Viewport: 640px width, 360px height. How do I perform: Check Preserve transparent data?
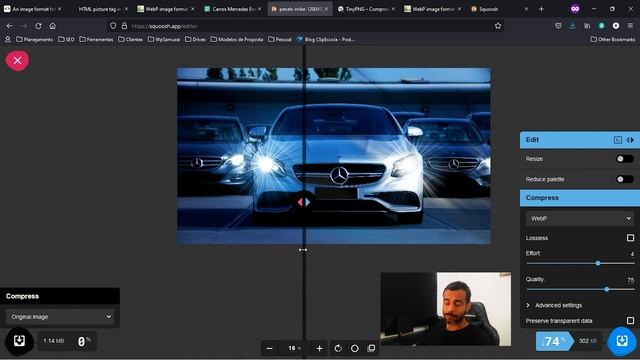pyautogui.click(x=630, y=320)
